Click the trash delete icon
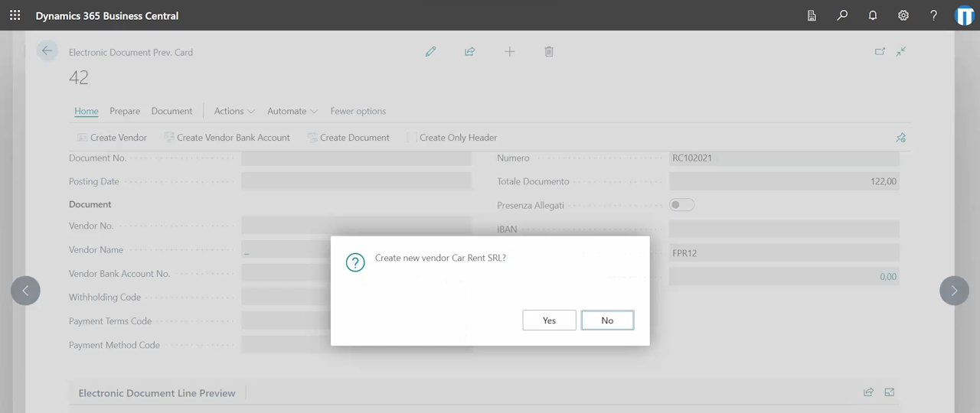The height and width of the screenshot is (413, 980). click(549, 51)
